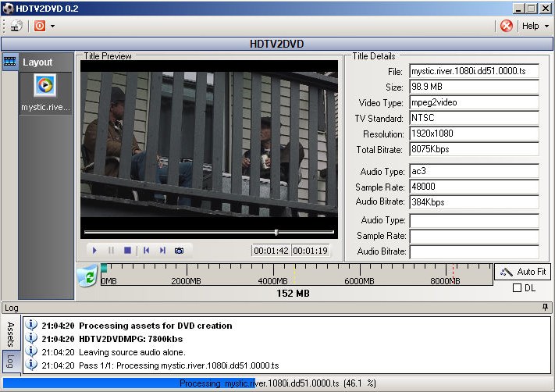
Task: Click the HDTV2DVD app icon in title bar
Action: coord(8,9)
